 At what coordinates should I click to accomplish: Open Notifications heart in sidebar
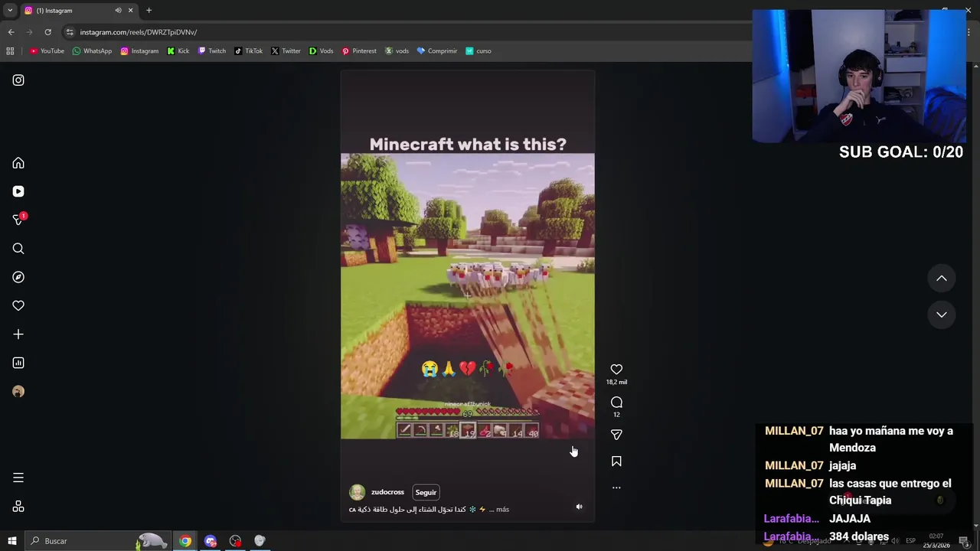[x=18, y=305]
